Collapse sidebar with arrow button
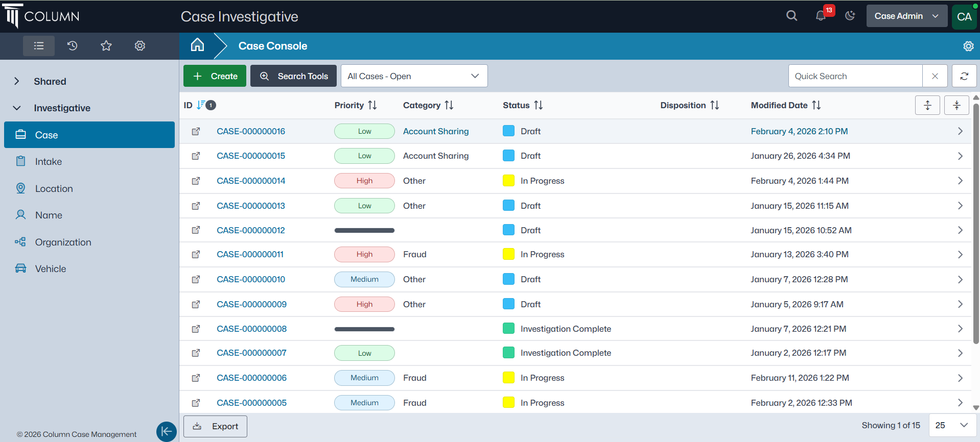Image resolution: width=980 pixels, height=442 pixels. 166,431
